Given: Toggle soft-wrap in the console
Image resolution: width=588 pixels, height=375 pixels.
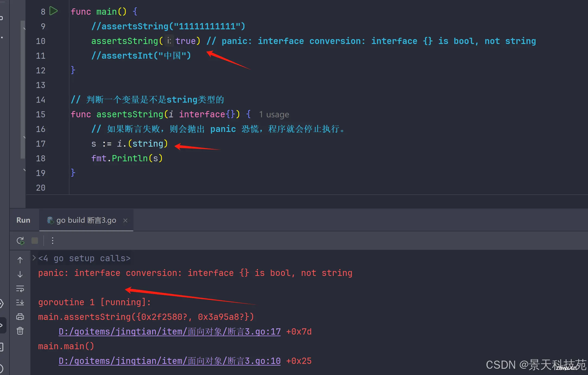Looking at the screenshot, I should [20, 289].
